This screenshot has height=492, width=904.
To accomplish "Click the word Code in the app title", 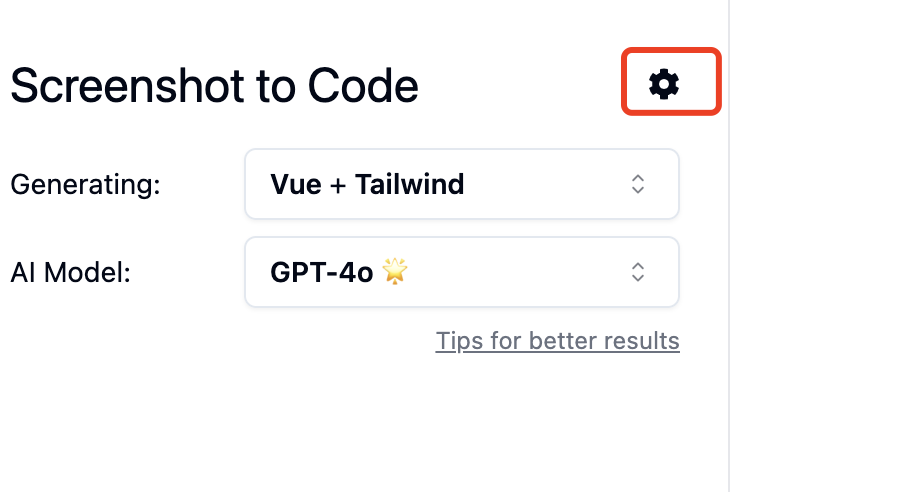I will coord(363,86).
